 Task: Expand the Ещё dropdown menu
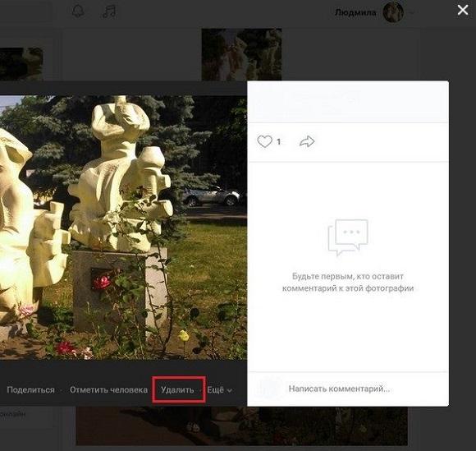coord(219,390)
